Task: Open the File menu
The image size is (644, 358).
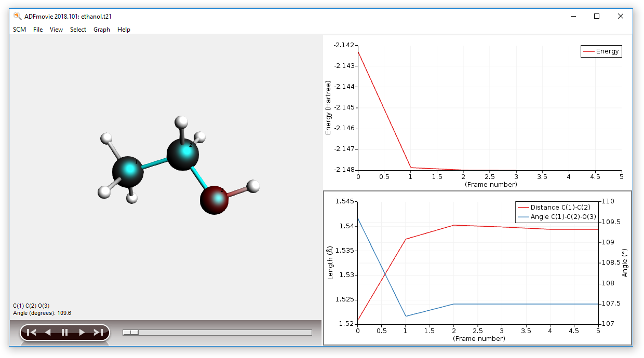Action: tap(38, 30)
